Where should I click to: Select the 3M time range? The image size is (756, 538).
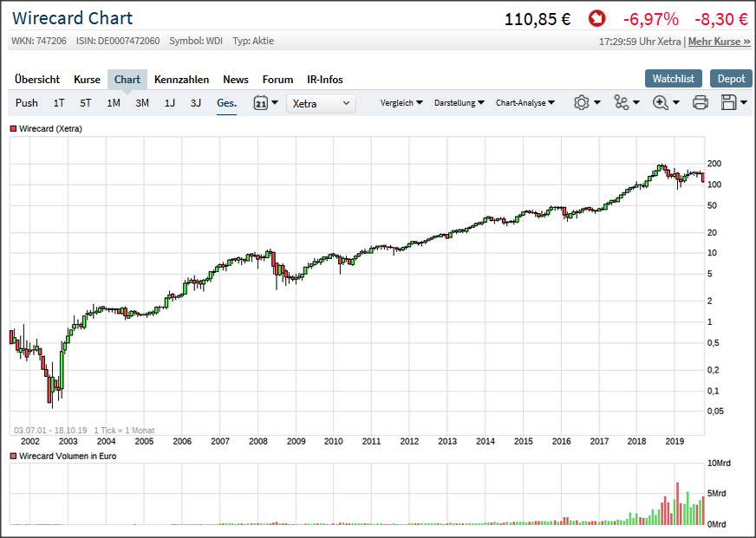coord(142,103)
